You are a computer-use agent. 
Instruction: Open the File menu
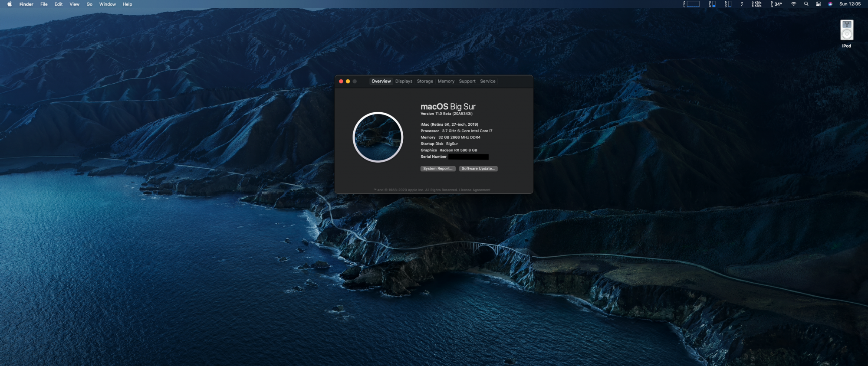44,4
